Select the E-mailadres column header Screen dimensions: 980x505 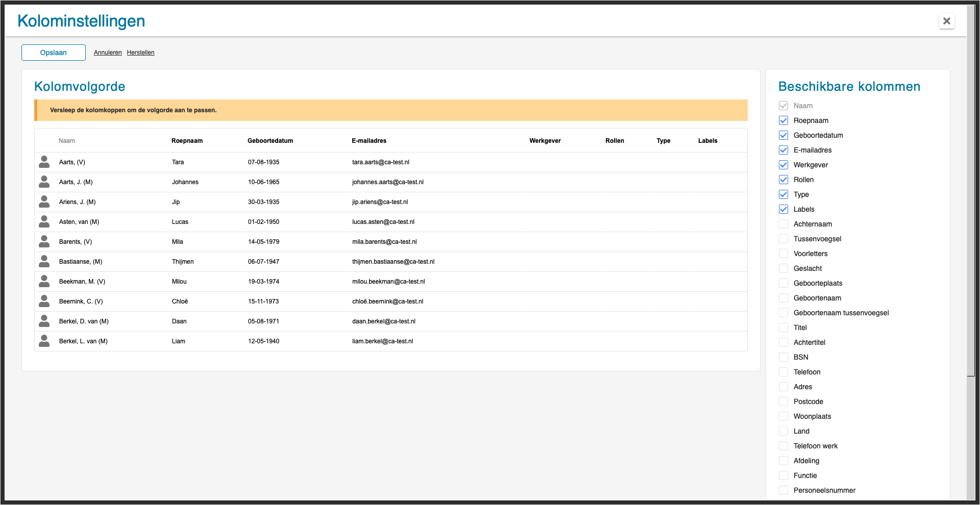369,141
